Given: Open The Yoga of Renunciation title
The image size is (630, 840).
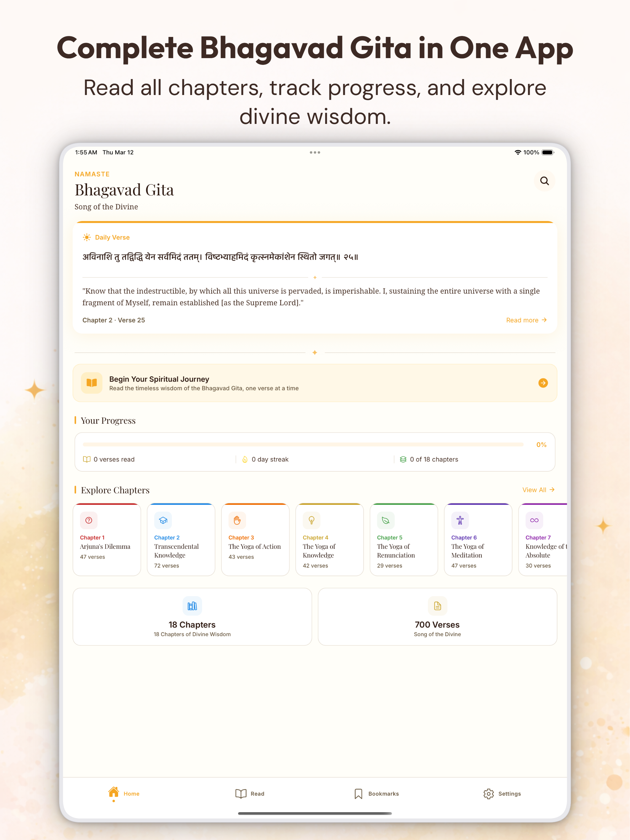Looking at the screenshot, I should click(x=396, y=551).
